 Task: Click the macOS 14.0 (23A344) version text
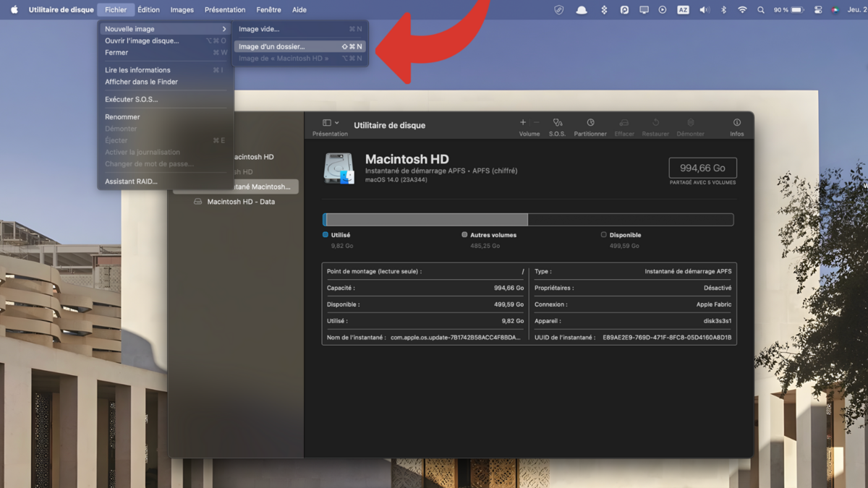(x=396, y=180)
